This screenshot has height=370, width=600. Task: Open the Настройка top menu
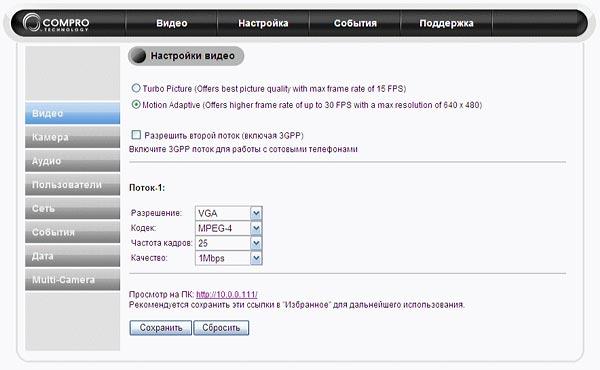263,23
